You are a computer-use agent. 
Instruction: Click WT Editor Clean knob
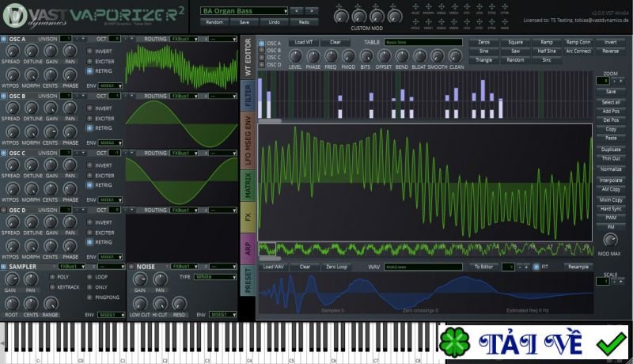coord(456,56)
